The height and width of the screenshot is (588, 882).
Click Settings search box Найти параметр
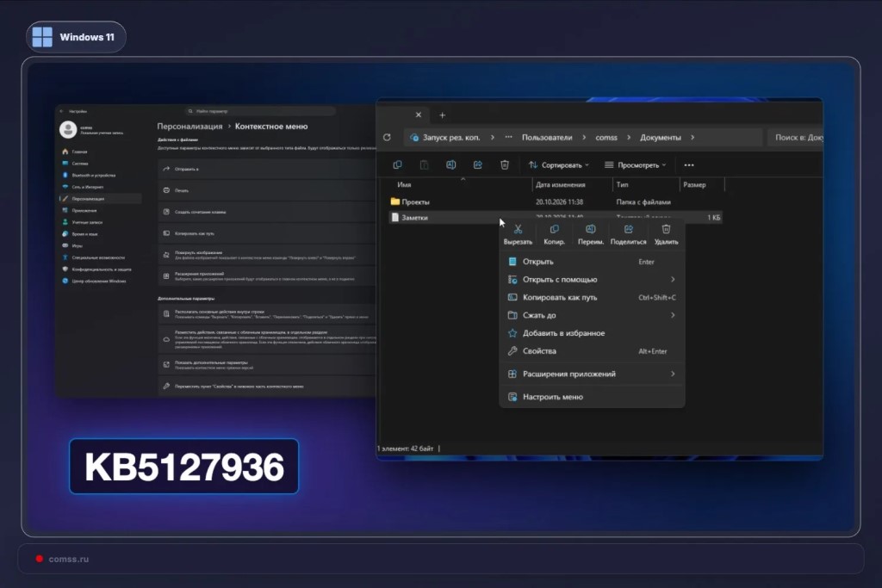tap(260, 111)
